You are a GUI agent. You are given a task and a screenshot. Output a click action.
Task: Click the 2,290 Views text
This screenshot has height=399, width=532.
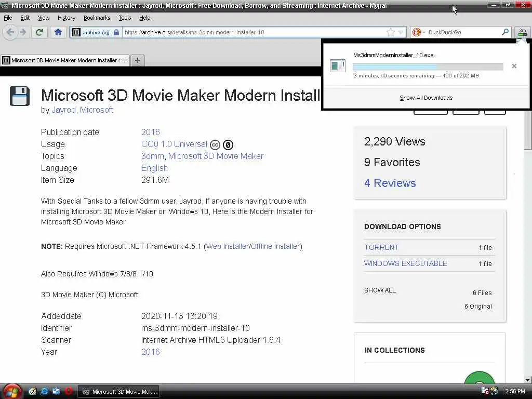[x=394, y=141]
